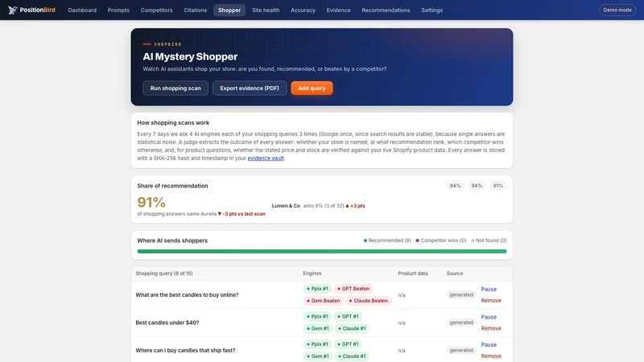Click the Source column header
Screen dimensions: 644x362
click(x=455, y=274)
